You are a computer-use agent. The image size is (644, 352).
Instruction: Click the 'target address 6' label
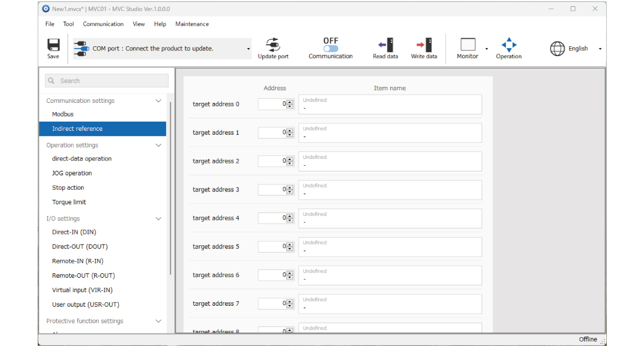pos(215,275)
